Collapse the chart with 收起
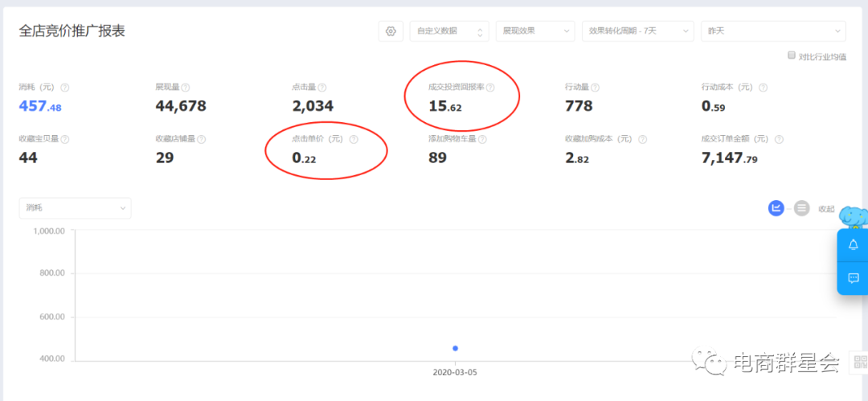The image size is (868, 401). [x=826, y=209]
